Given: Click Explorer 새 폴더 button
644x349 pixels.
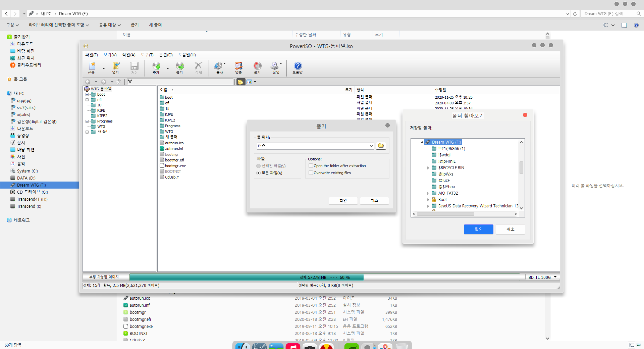Looking at the screenshot, I should [156, 25].
